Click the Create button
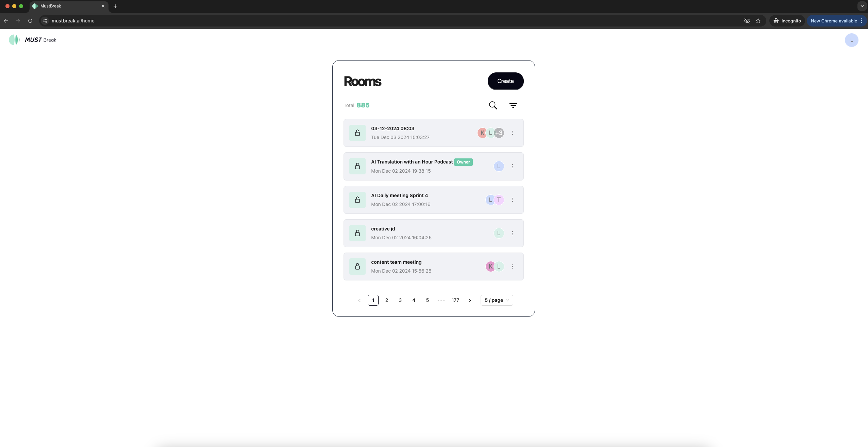 coord(505,81)
